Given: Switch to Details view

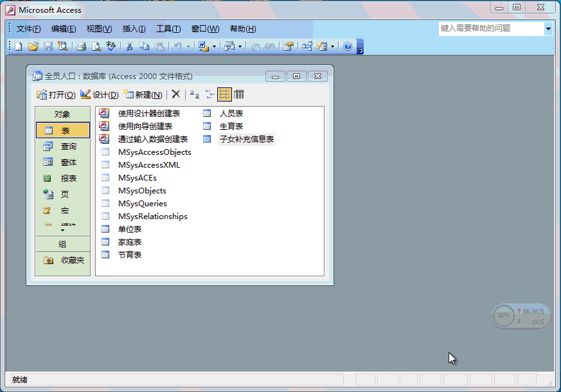Looking at the screenshot, I should [239, 94].
